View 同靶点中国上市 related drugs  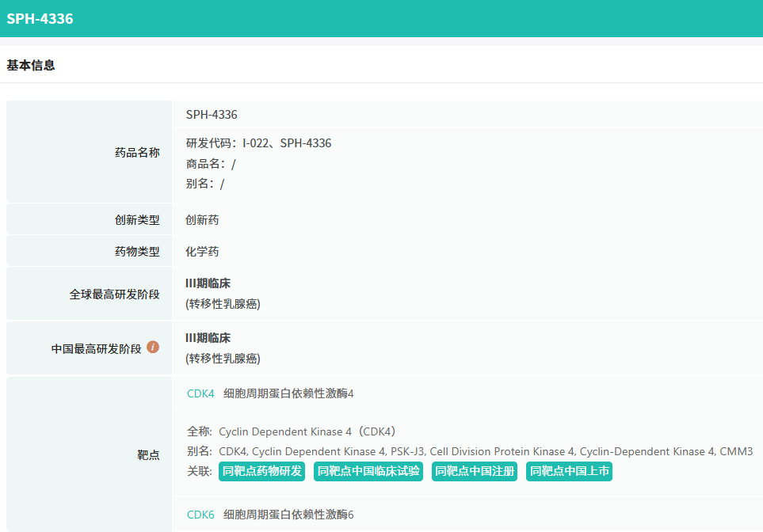tap(569, 472)
